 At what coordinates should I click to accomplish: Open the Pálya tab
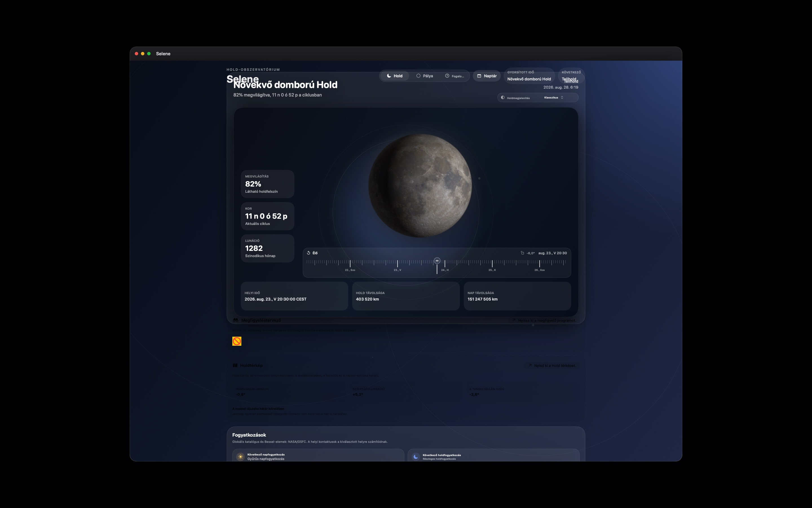tap(424, 76)
